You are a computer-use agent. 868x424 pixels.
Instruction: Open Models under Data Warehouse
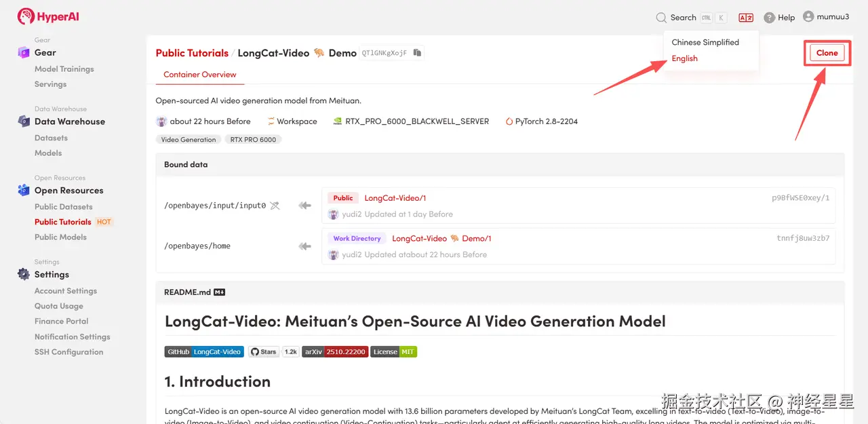tap(48, 153)
